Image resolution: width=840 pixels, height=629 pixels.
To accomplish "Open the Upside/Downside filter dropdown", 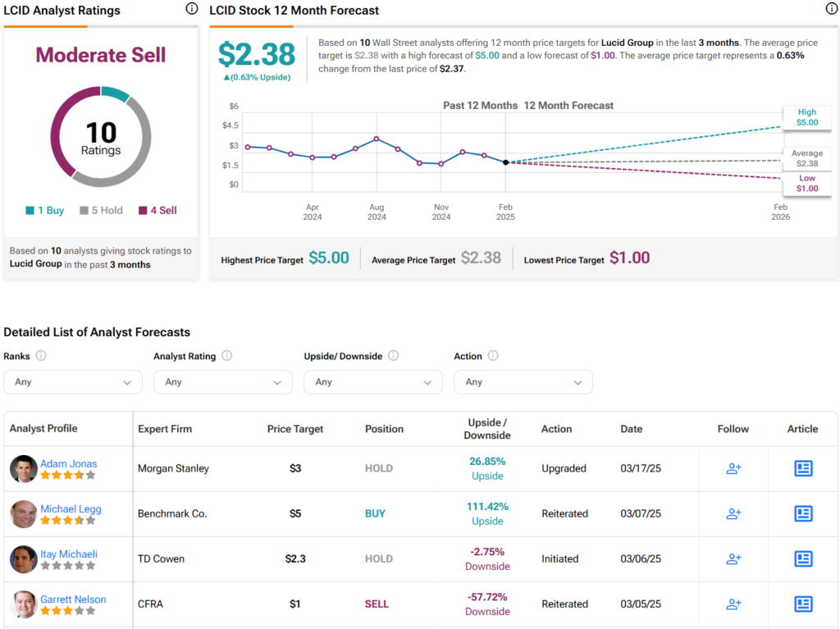I will click(373, 382).
